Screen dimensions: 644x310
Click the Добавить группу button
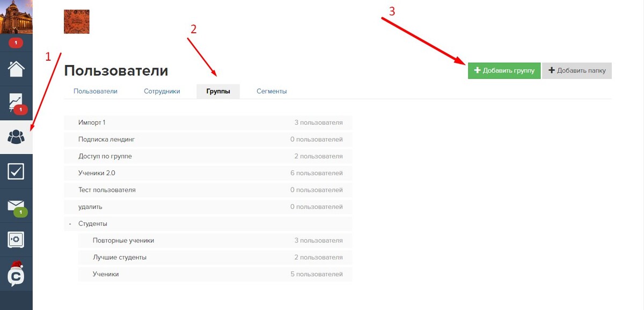[504, 70]
